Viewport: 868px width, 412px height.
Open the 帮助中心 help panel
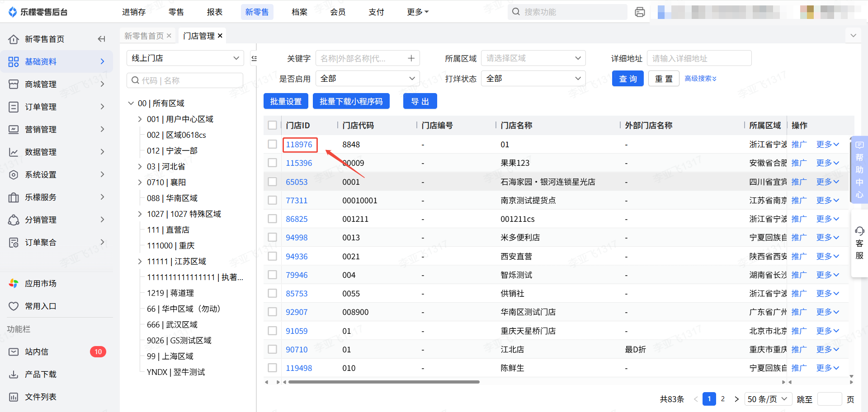point(859,169)
